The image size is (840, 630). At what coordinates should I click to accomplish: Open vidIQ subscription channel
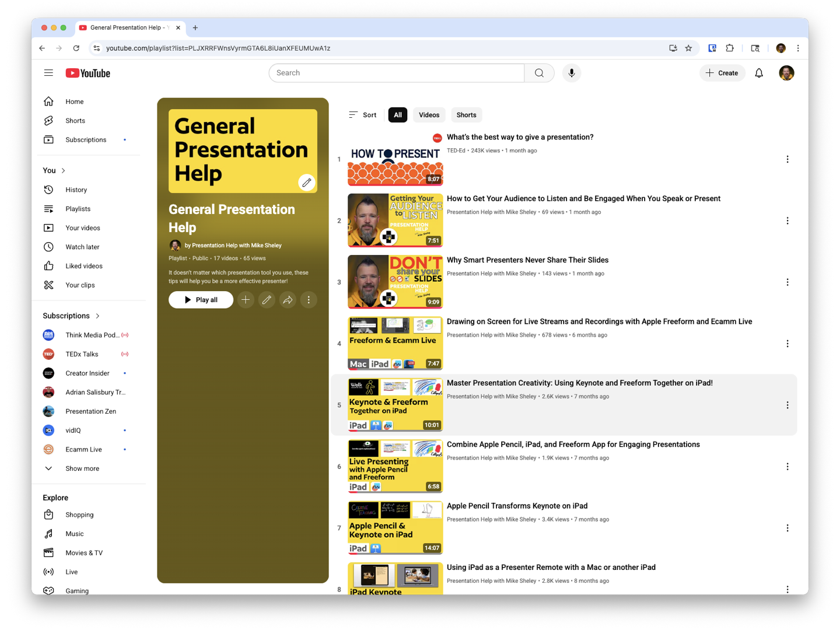(89, 430)
